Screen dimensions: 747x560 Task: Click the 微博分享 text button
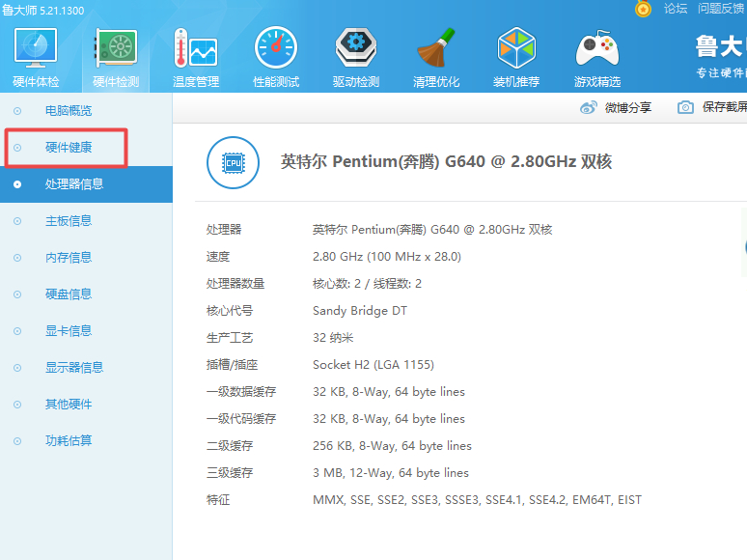(628, 108)
